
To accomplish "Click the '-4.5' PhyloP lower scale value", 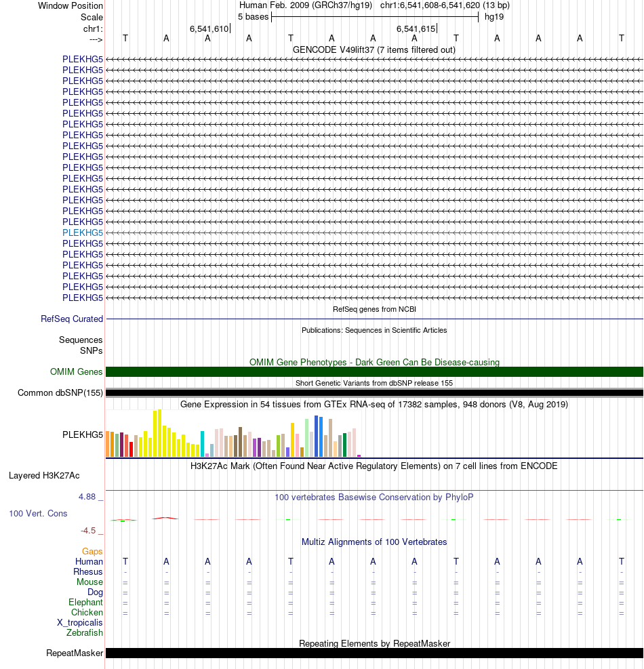I will (x=88, y=530).
